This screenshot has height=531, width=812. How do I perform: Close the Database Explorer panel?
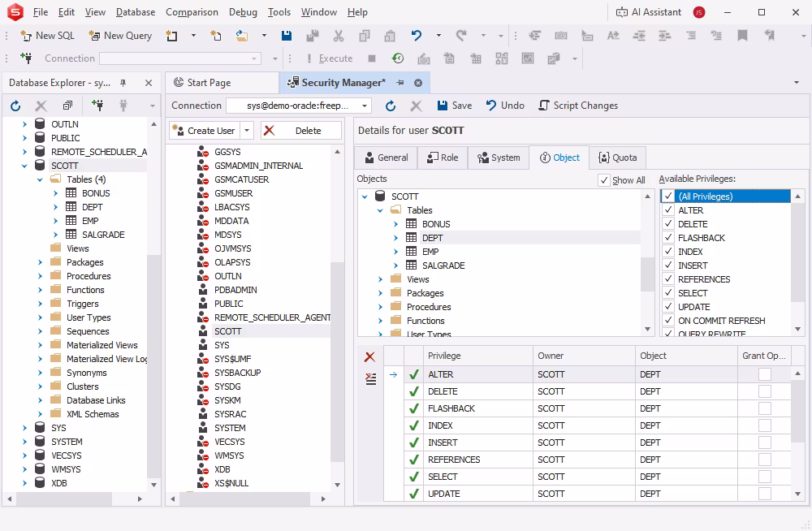149,83
